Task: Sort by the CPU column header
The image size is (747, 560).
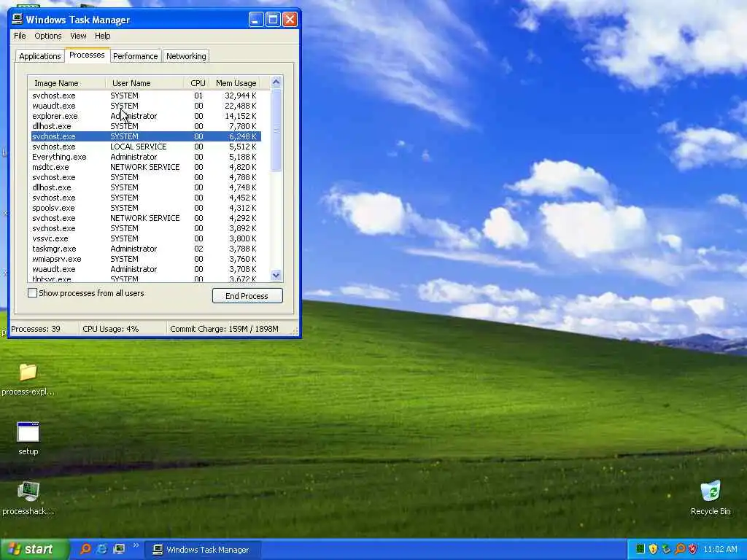Action: 197,83
